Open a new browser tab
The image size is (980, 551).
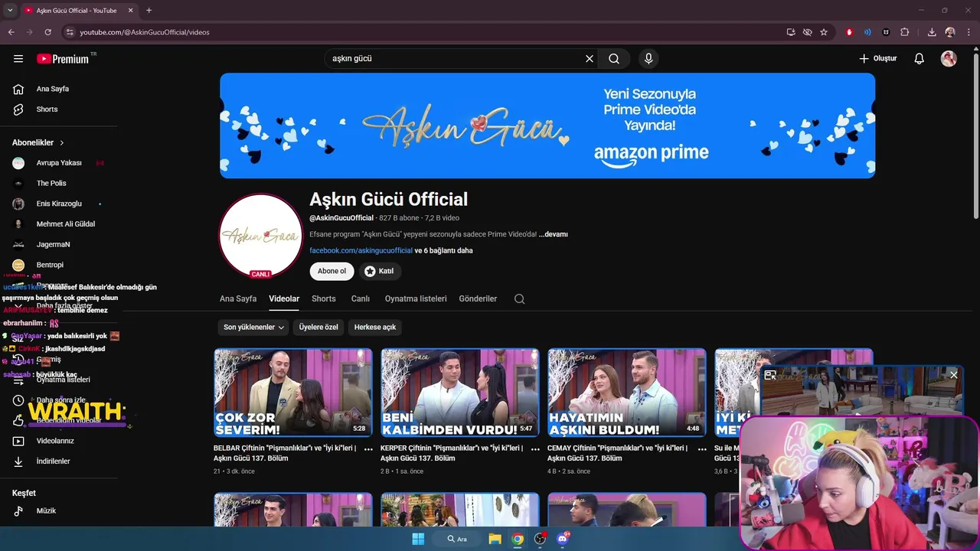149,11
